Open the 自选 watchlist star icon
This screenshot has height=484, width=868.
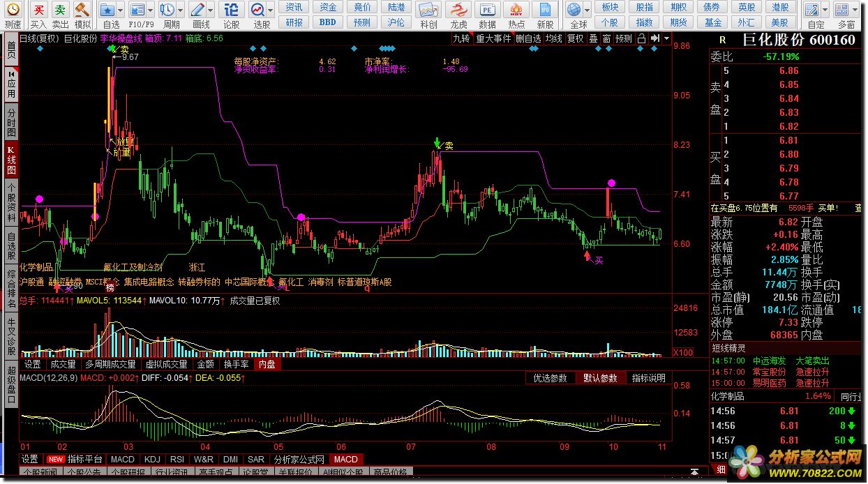click(x=107, y=10)
